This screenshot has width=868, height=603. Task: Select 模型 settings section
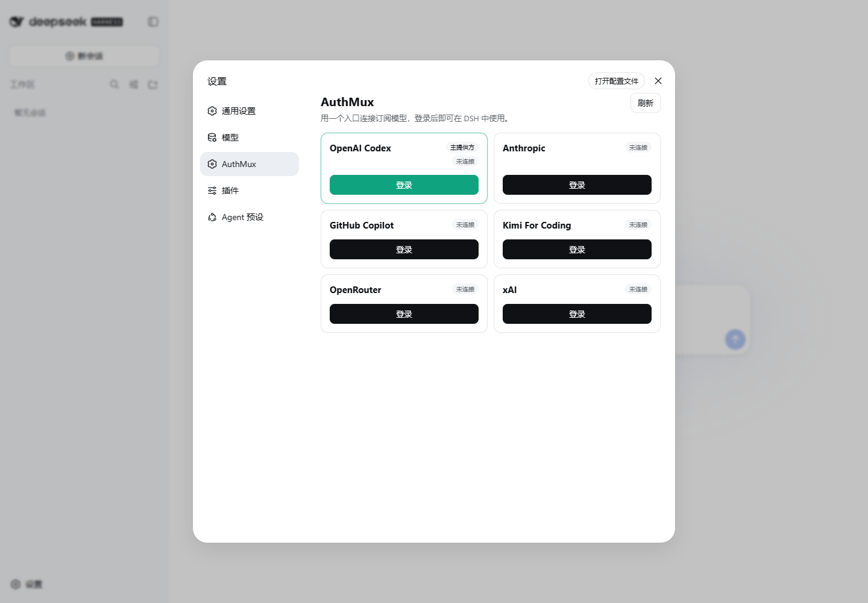250,137
